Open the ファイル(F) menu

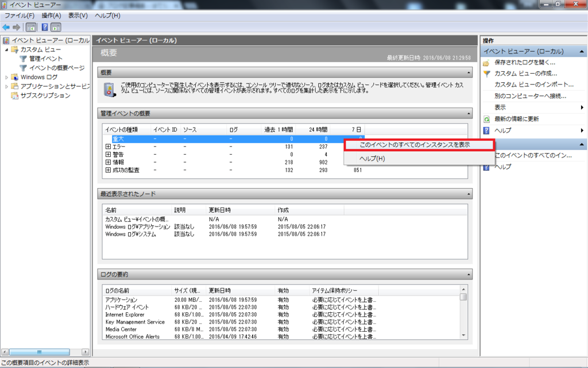click(20, 16)
